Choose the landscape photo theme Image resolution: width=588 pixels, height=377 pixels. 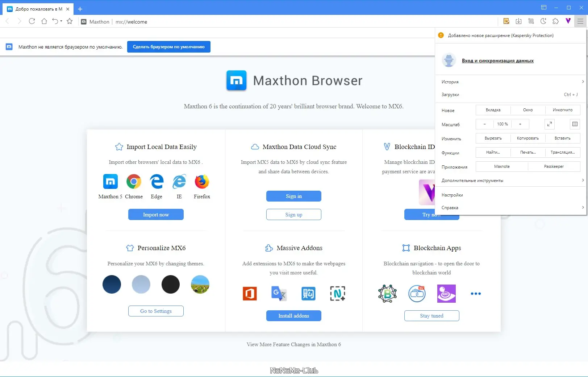(x=200, y=284)
